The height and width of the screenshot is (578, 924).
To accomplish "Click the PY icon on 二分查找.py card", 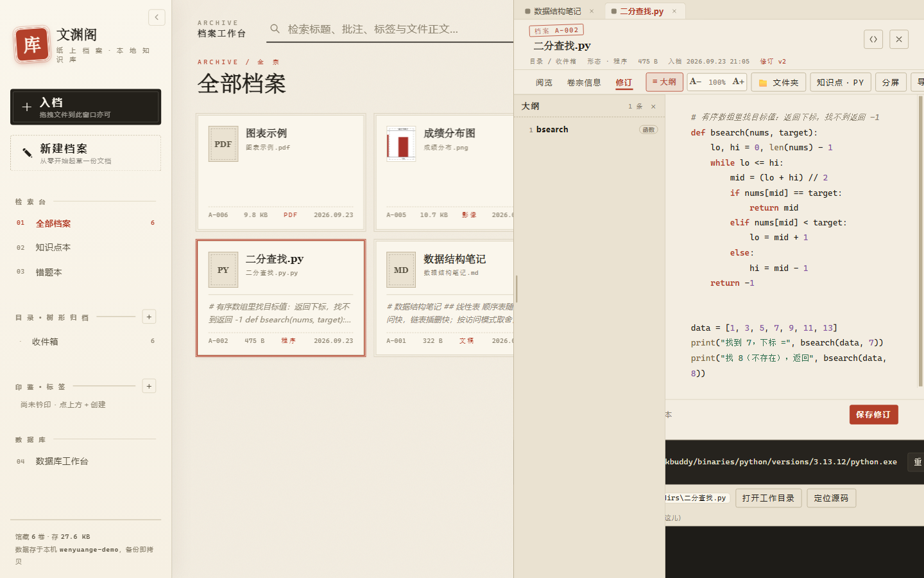I will tap(223, 270).
